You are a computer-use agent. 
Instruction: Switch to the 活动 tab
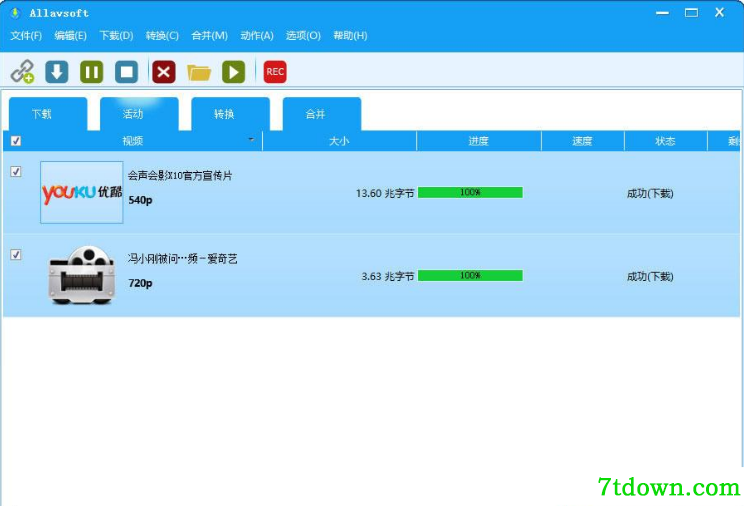139,114
